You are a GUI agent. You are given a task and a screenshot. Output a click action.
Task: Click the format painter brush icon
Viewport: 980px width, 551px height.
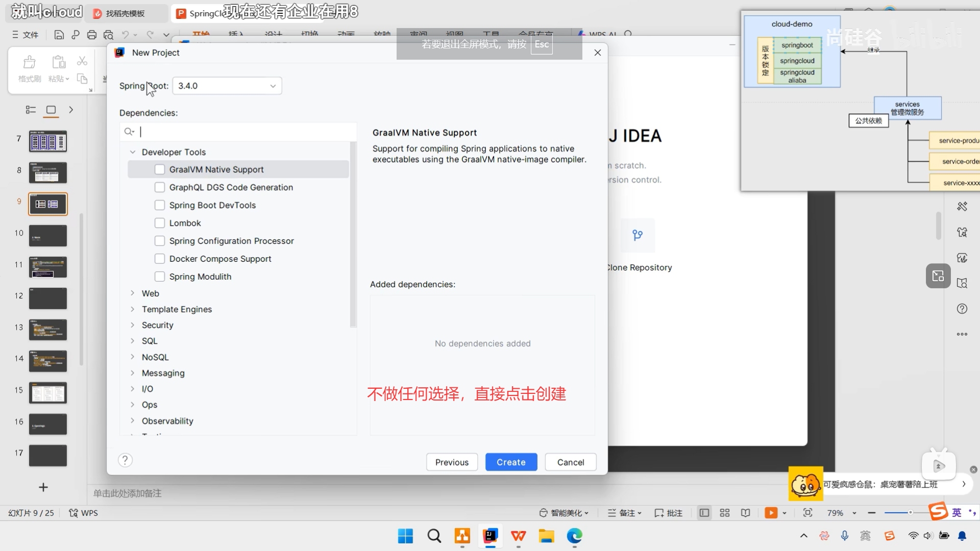pos(30,63)
